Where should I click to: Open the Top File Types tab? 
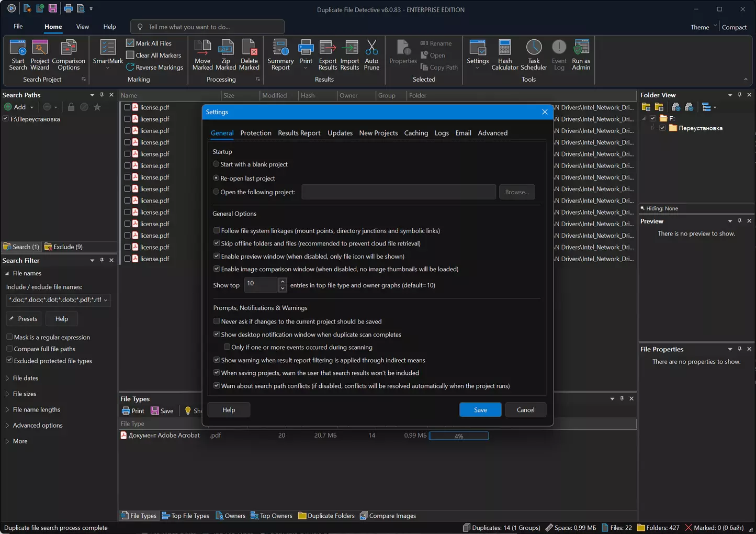pos(186,516)
